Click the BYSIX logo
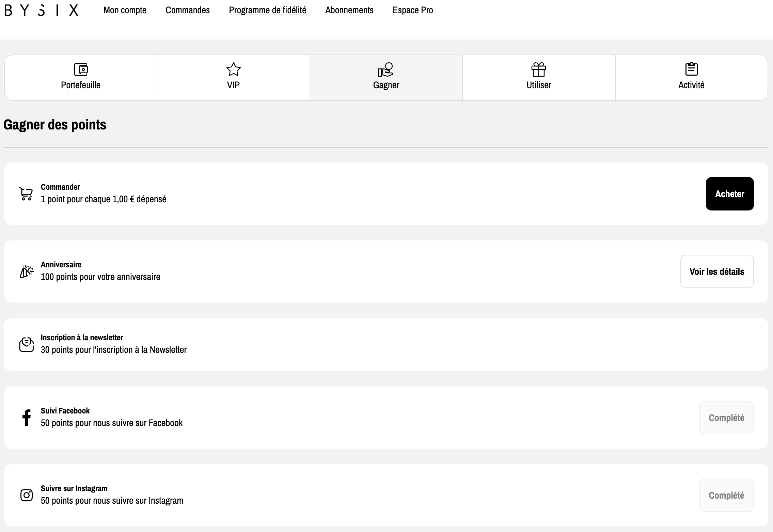Image resolution: width=773 pixels, height=532 pixels. [x=42, y=10]
